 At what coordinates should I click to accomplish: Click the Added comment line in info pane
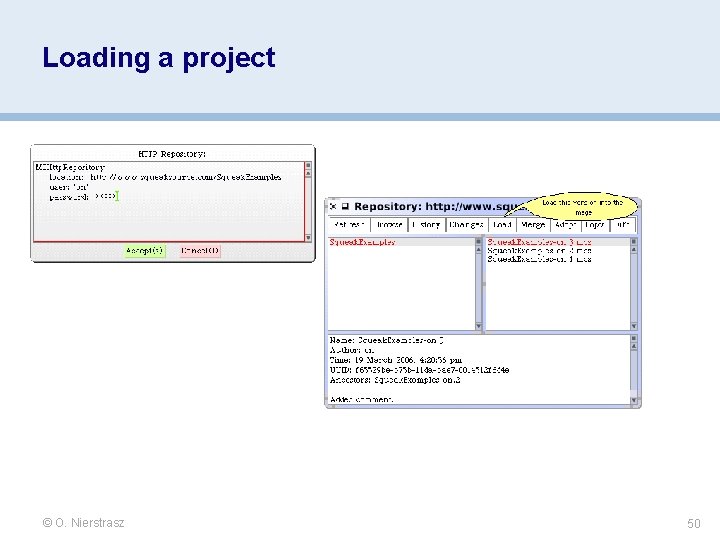[x=361, y=399]
